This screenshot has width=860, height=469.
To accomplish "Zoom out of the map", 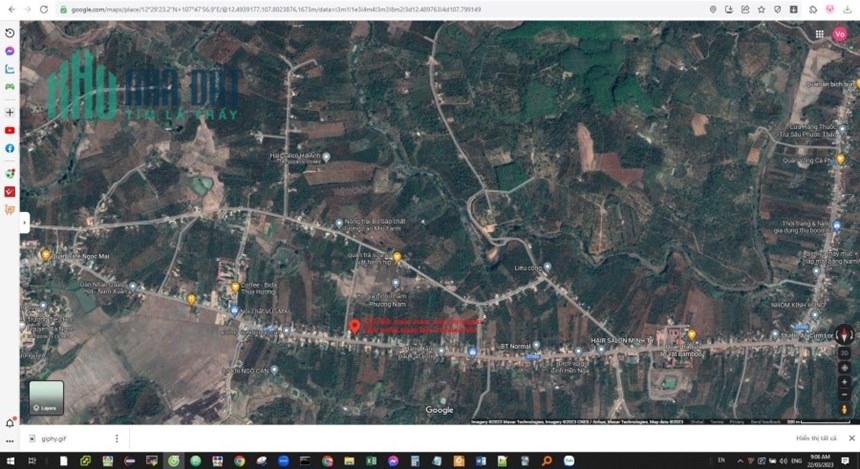I will click(844, 394).
